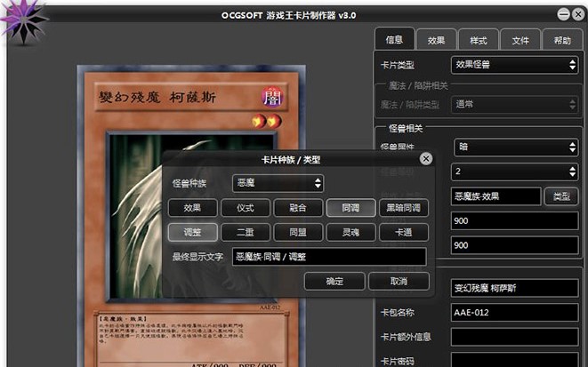Click the 卡包名称 field showing AAE-012
The height and width of the screenshot is (367, 588).
pyautogui.click(x=515, y=312)
